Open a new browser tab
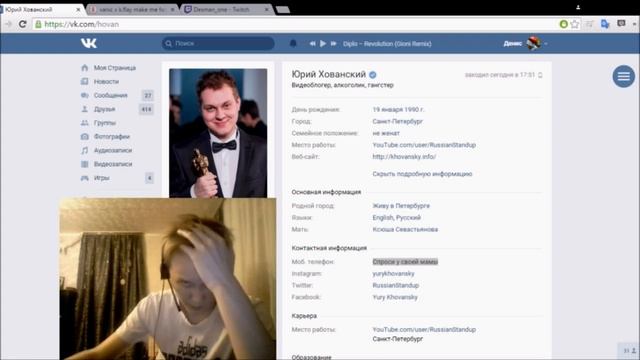Screen dimensions: 640x360 (x=283, y=9)
